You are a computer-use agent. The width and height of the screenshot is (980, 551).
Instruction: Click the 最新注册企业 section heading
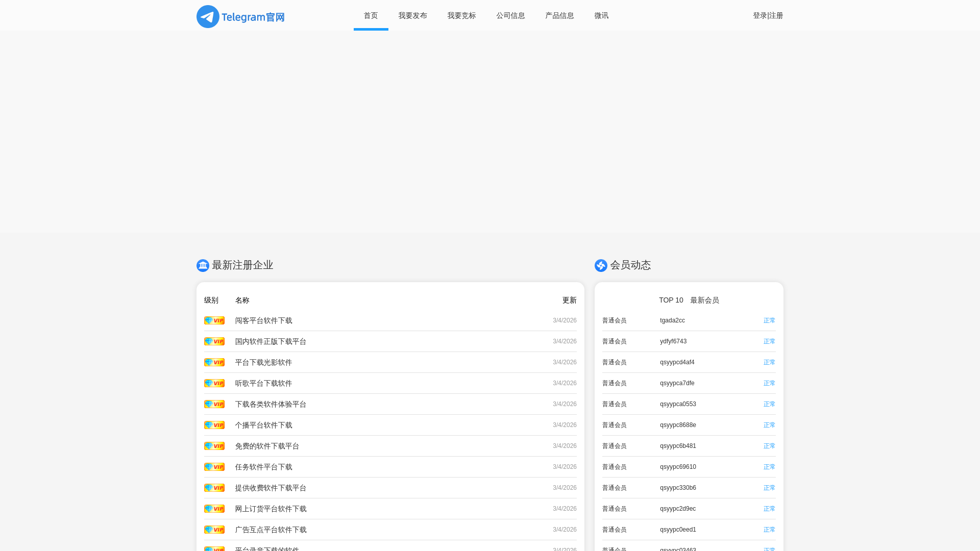coord(242,265)
